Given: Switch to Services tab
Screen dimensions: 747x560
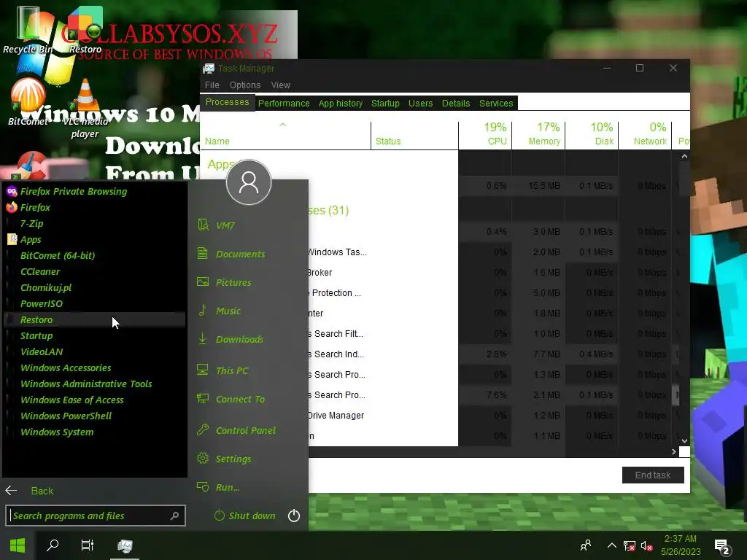Looking at the screenshot, I should (496, 104).
